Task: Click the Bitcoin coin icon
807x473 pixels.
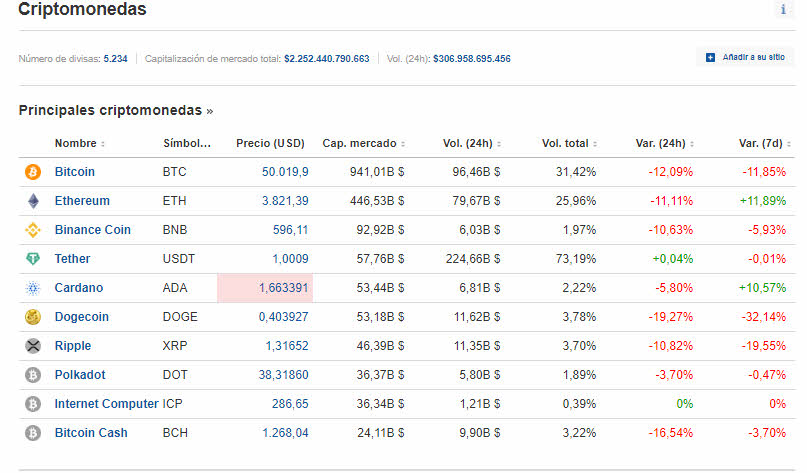Action: [x=33, y=172]
